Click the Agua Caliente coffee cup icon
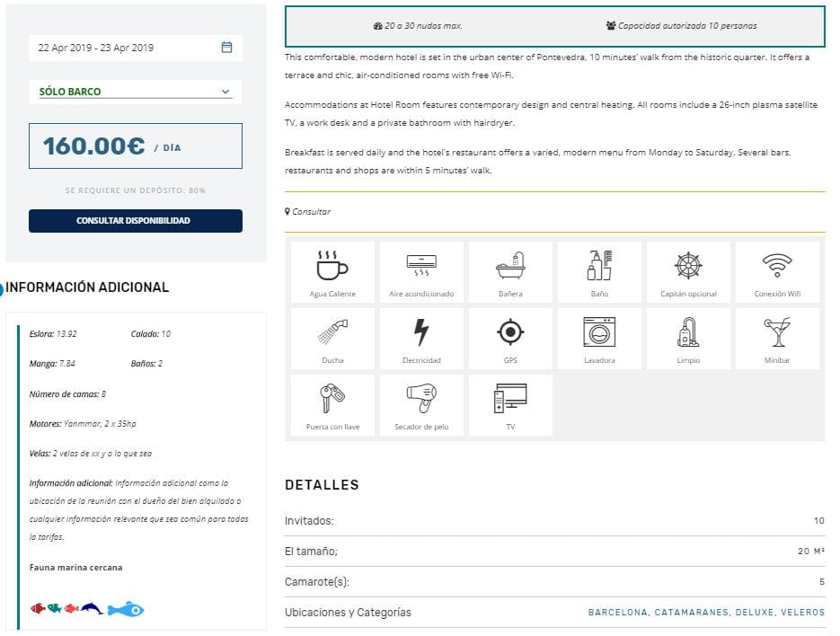The width and height of the screenshot is (840, 636). point(332,266)
